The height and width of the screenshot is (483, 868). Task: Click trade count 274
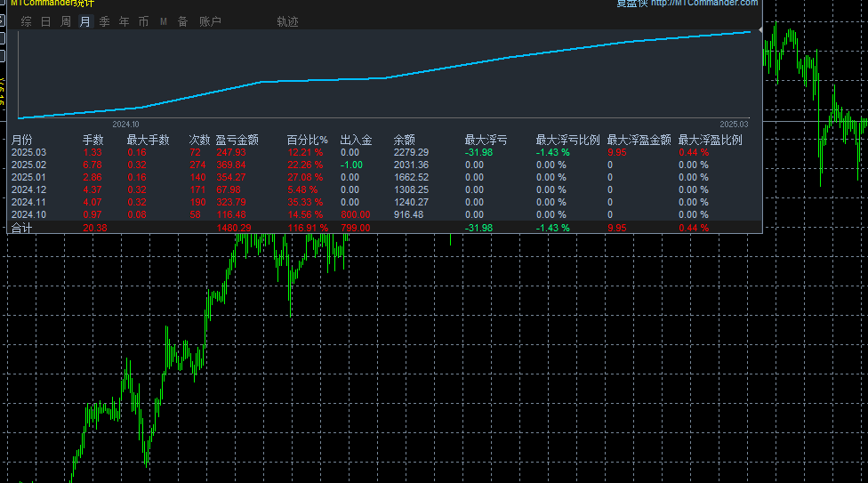click(197, 165)
